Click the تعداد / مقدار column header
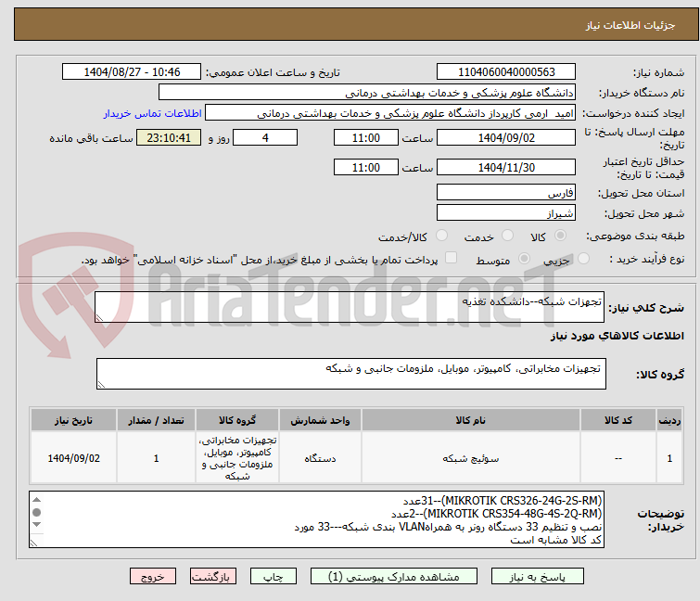This screenshot has height=601, width=700. pyautogui.click(x=156, y=420)
